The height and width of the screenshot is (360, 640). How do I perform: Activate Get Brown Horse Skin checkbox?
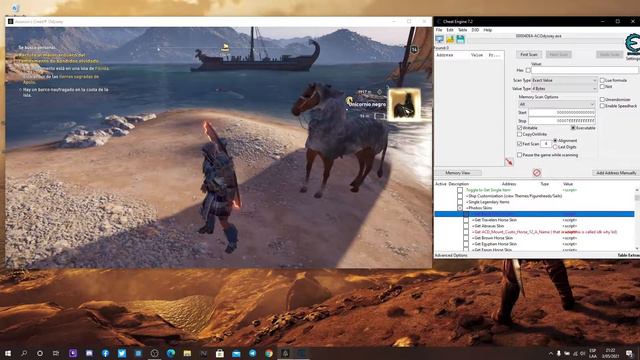point(466,238)
